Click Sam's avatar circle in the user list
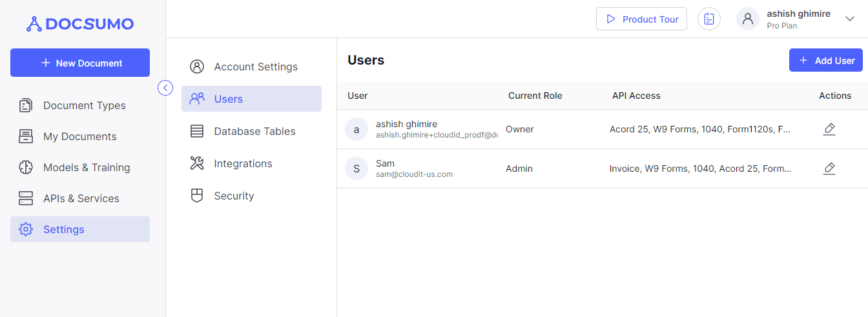The height and width of the screenshot is (317, 868). [x=356, y=169]
